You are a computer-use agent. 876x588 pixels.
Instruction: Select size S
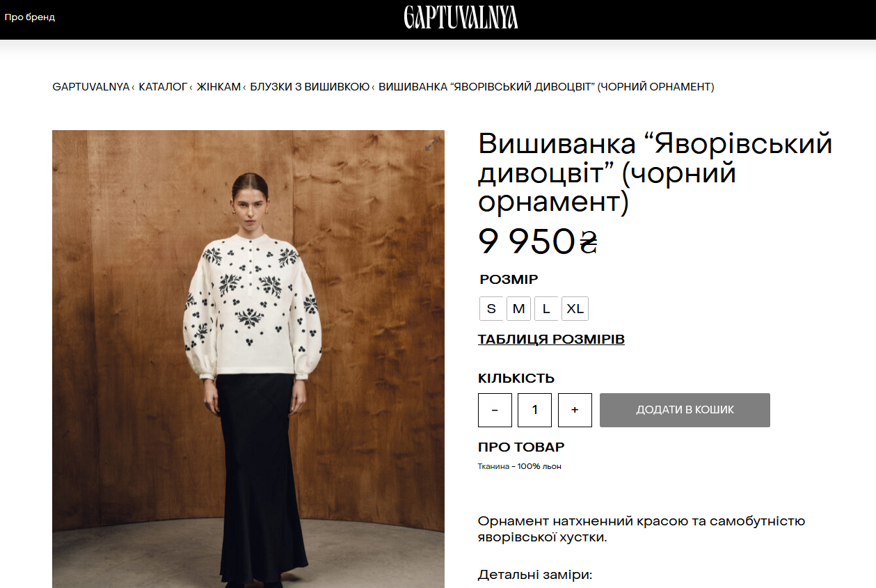[491, 308]
